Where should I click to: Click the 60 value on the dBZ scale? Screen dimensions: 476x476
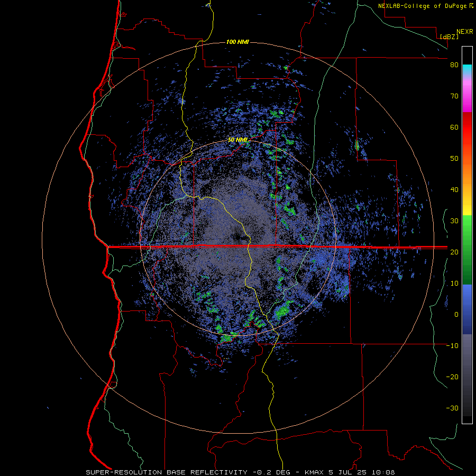pos(454,127)
